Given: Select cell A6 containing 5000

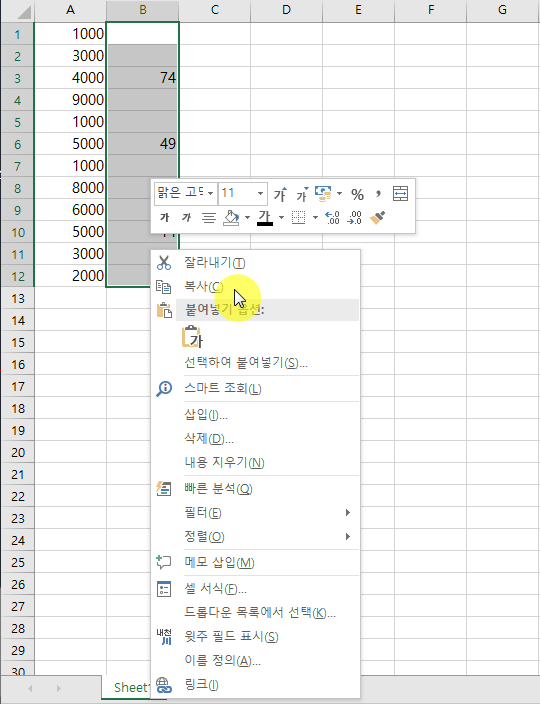Looking at the screenshot, I should [70, 144].
